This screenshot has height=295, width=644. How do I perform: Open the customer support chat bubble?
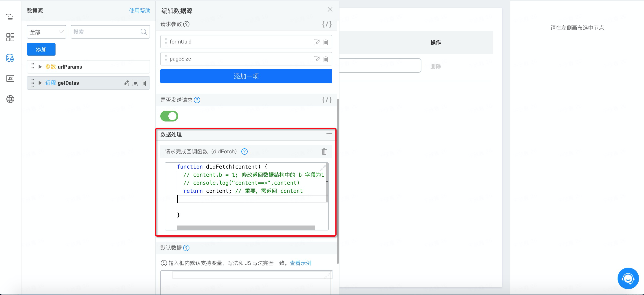(x=628, y=278)
